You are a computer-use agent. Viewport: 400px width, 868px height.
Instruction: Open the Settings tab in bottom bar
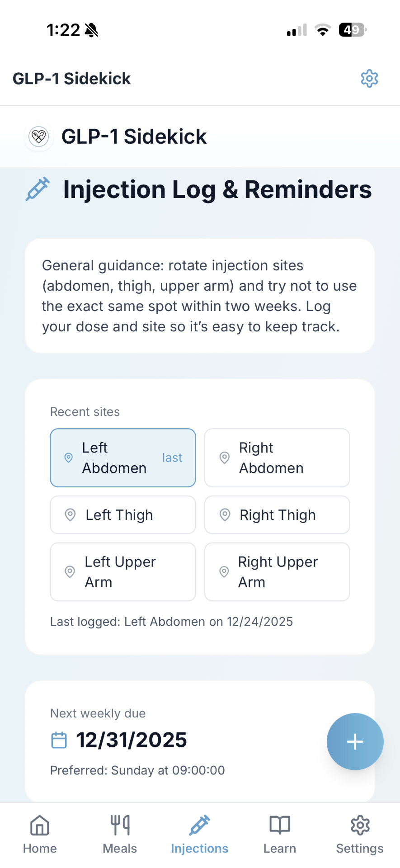[x=360, y=835]
